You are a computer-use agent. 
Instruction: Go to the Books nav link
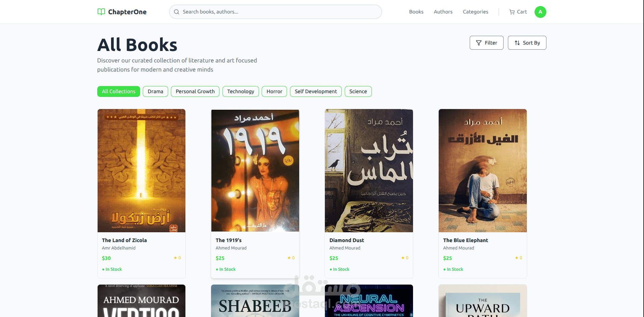[416, 12]
